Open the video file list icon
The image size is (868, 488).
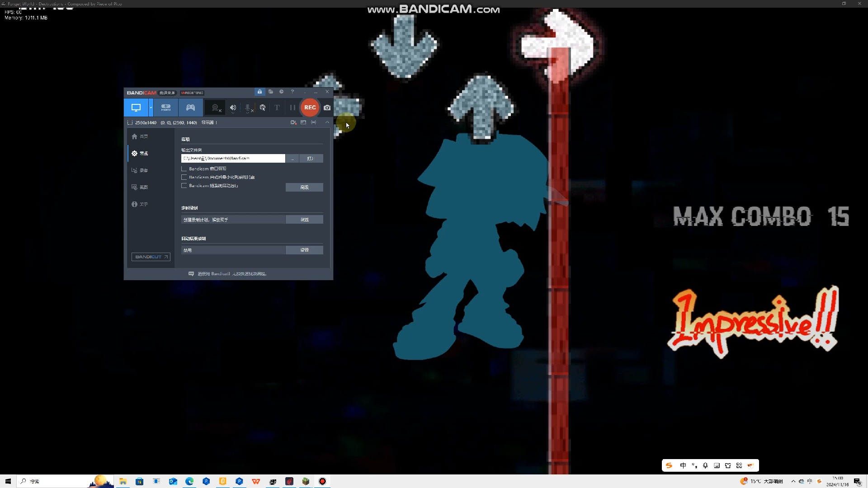point(293,122)
